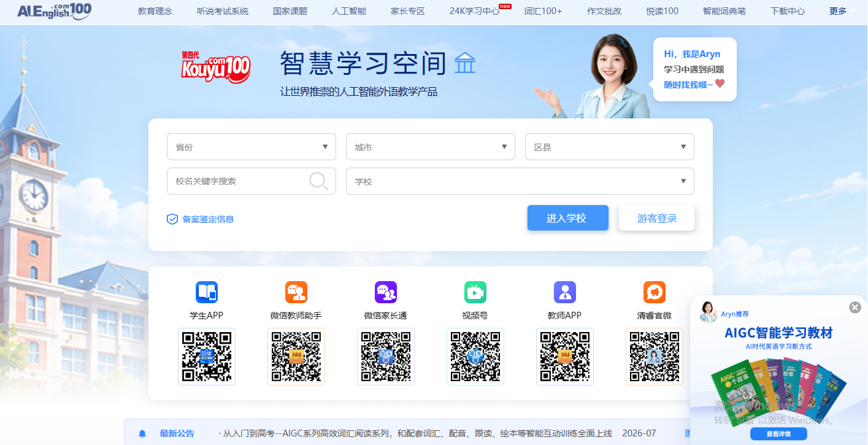Click the 微信教师助手 QR code
The height and width of the screenshot is (445, 868).
tap(296, 357)
